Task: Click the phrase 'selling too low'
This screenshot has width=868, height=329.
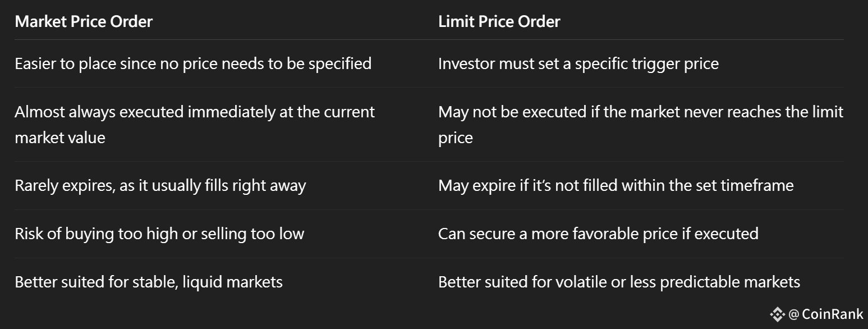Action: [252, 234]
